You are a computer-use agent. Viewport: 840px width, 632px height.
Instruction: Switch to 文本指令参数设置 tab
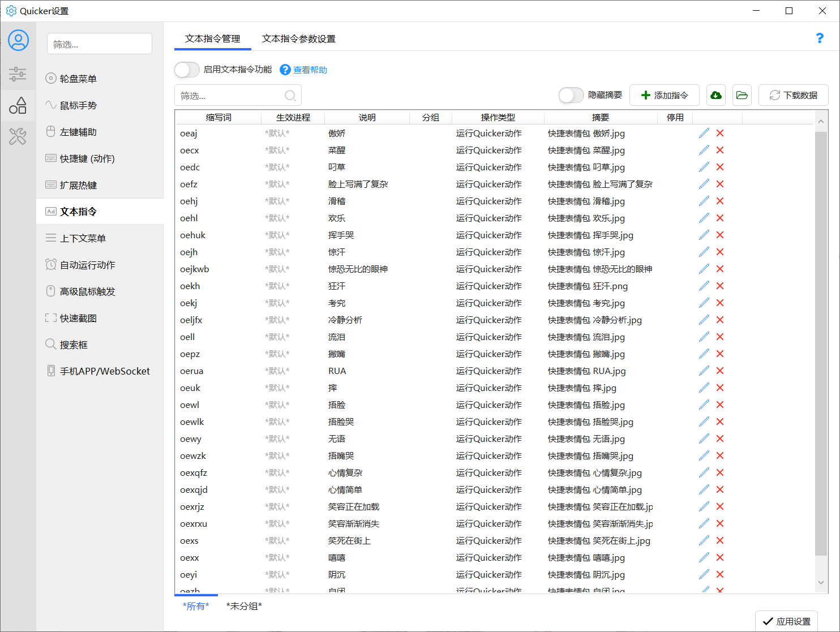click(299, 38)
